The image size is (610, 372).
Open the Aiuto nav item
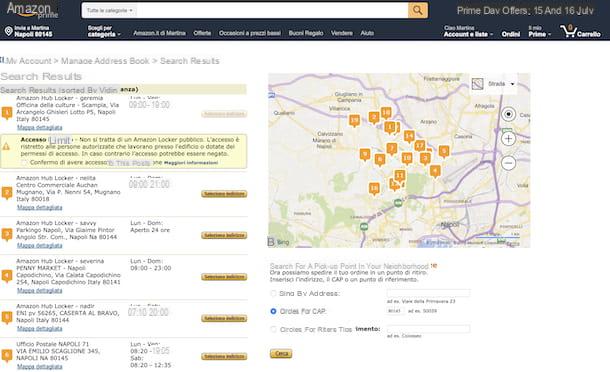[x=367, y=33]
